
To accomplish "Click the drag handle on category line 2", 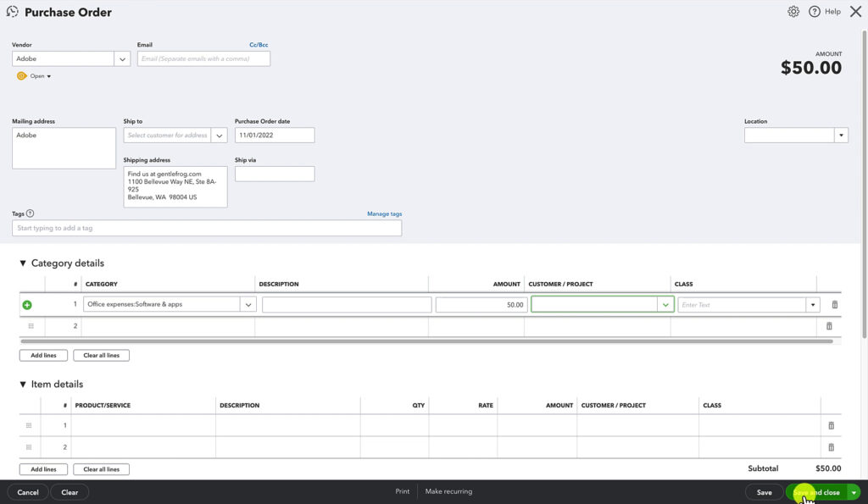I will pos(31,325).
